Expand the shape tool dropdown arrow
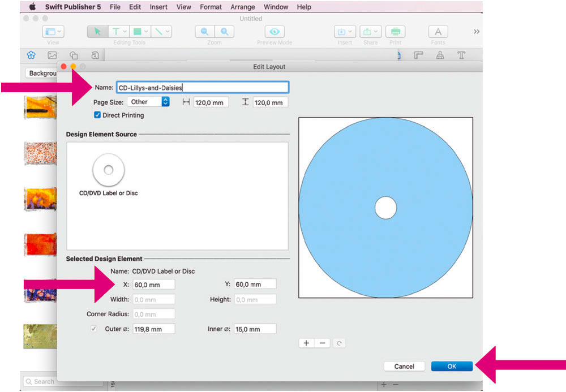The width and height of the screenshot is (566, 392). click(146, 32)
